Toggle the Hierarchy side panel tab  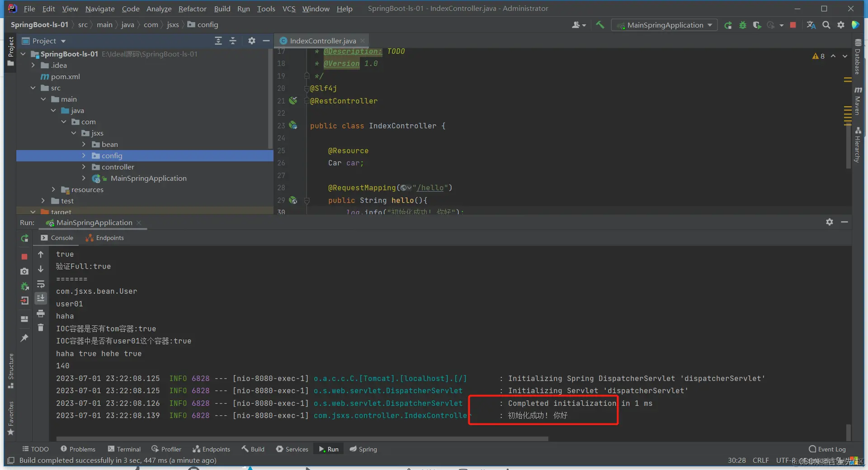click(858, 145)
